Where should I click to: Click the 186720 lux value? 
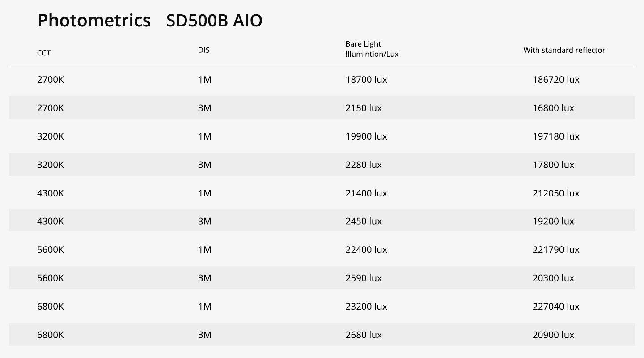click(556, 80)
